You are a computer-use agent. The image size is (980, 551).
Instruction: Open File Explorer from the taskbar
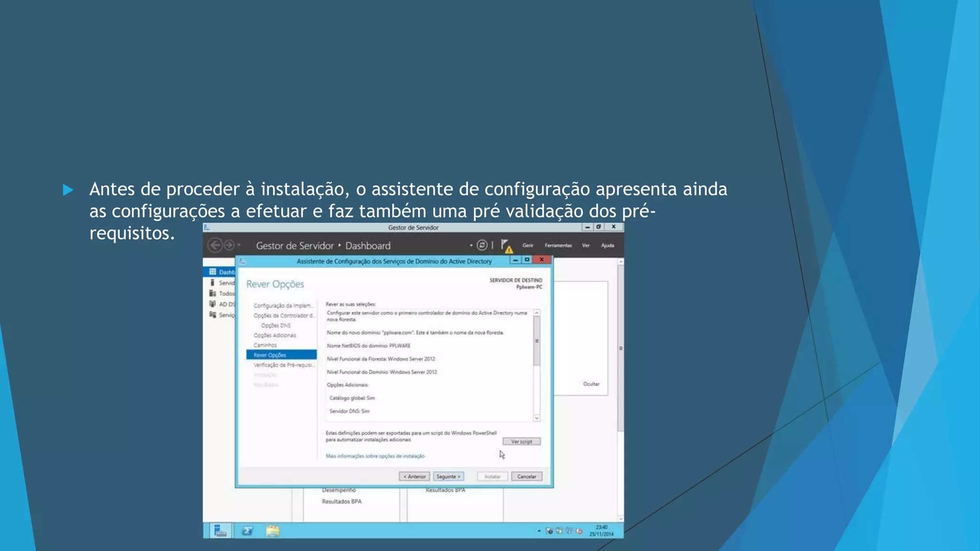tap(273, 530)
